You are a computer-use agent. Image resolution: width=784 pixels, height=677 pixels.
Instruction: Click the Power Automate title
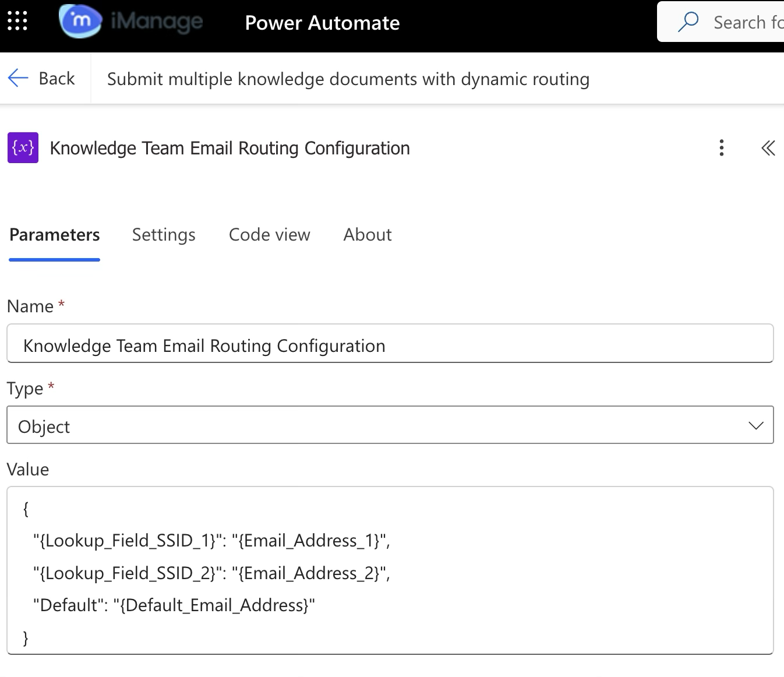pyautogui.click(x=322, y=23)
